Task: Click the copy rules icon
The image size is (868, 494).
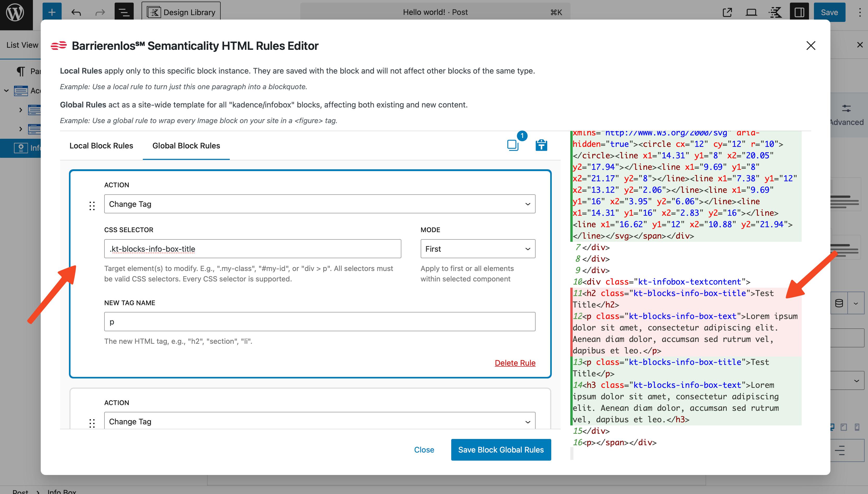Action: click(513, 145)
